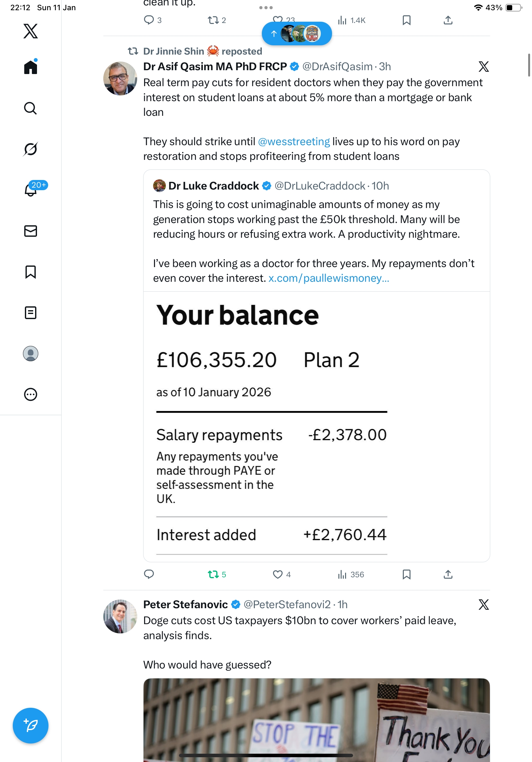Open Grok actions on Dr Asif Qasim's post
532x762 pixels.
(x=484, y=67)
